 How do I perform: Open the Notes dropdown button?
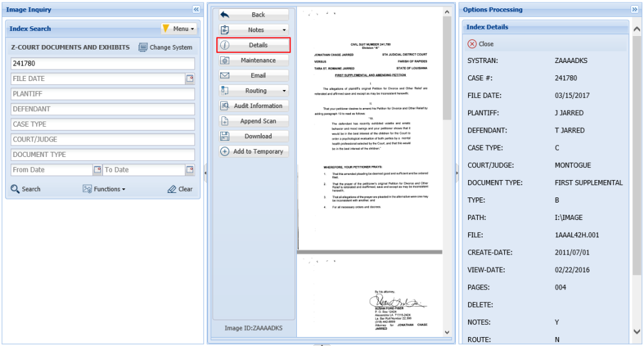point(253,30)
